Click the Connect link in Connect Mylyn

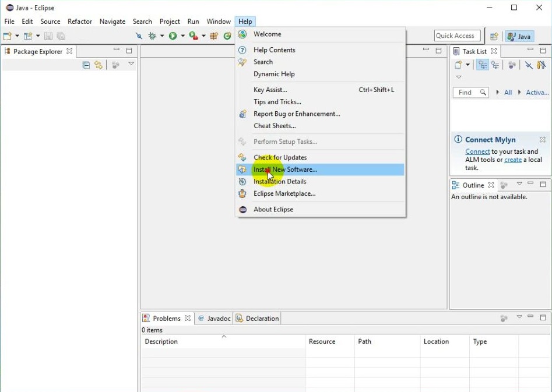coord(477,151)
